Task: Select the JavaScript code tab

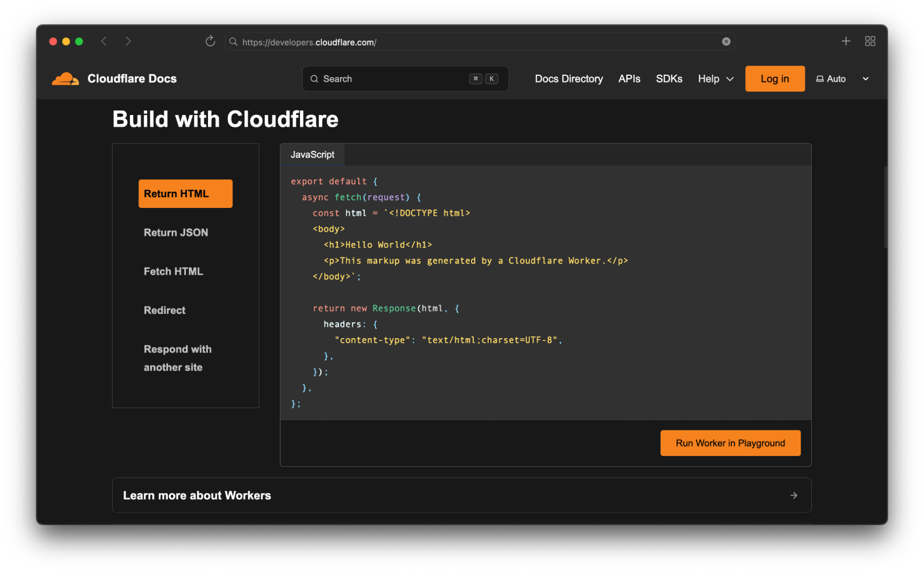Action: point(312,155)
